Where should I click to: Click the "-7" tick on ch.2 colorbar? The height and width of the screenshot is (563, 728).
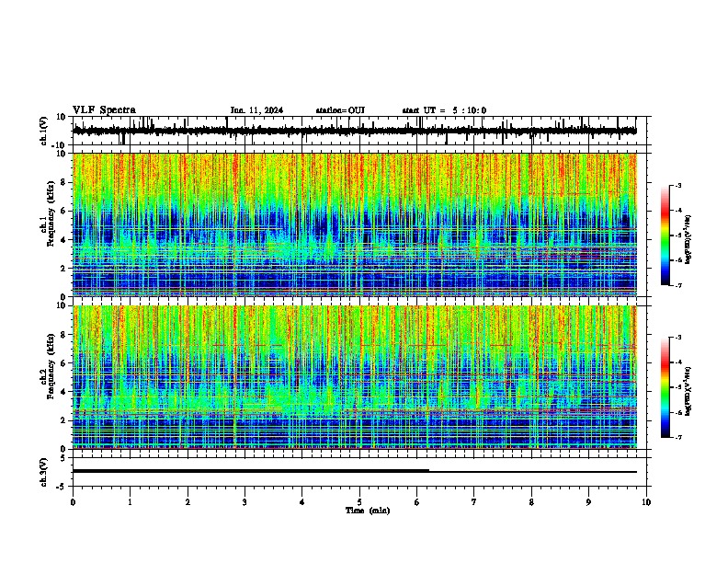677,437
